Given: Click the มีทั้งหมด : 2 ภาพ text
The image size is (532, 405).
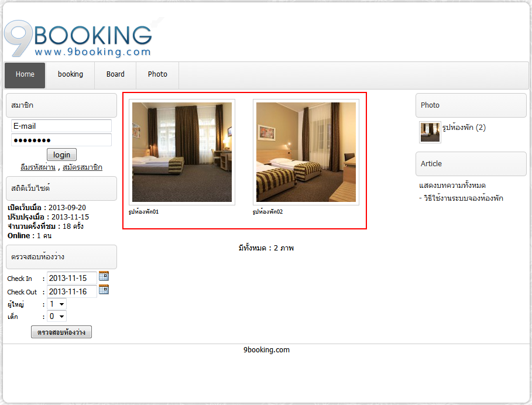Looking at the screenshot, I should [266, 248].
